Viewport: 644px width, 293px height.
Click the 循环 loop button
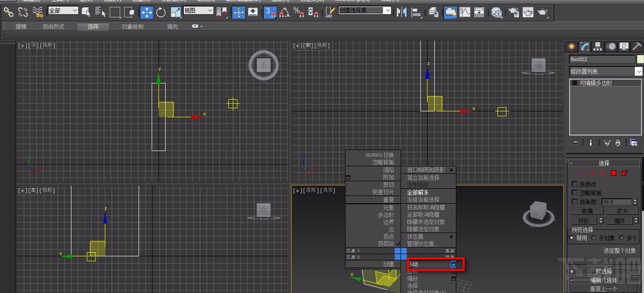click(x=619, y=221)
